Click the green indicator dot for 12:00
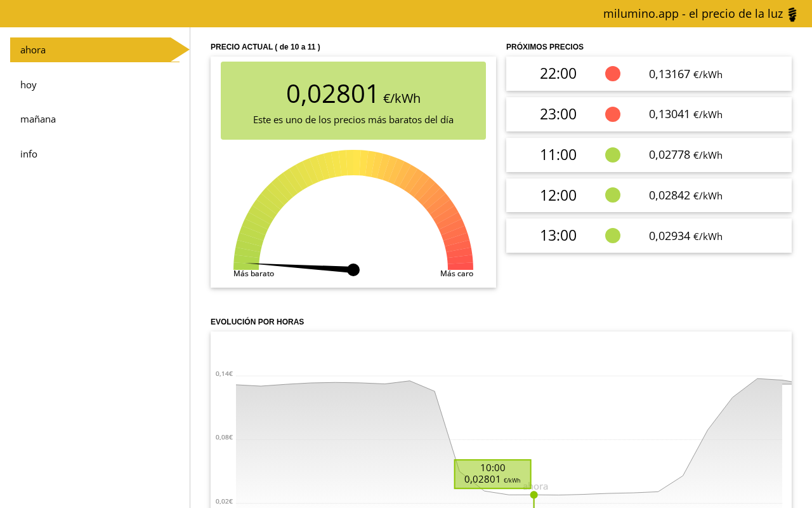This screenshot has width=812, height=508. click(x=613, y=195)
